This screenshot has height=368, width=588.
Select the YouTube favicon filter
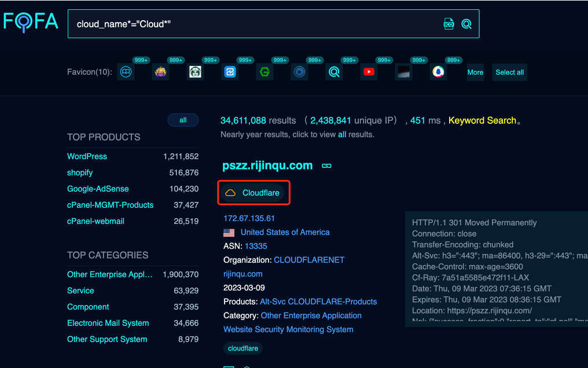(x=369, y=72)
